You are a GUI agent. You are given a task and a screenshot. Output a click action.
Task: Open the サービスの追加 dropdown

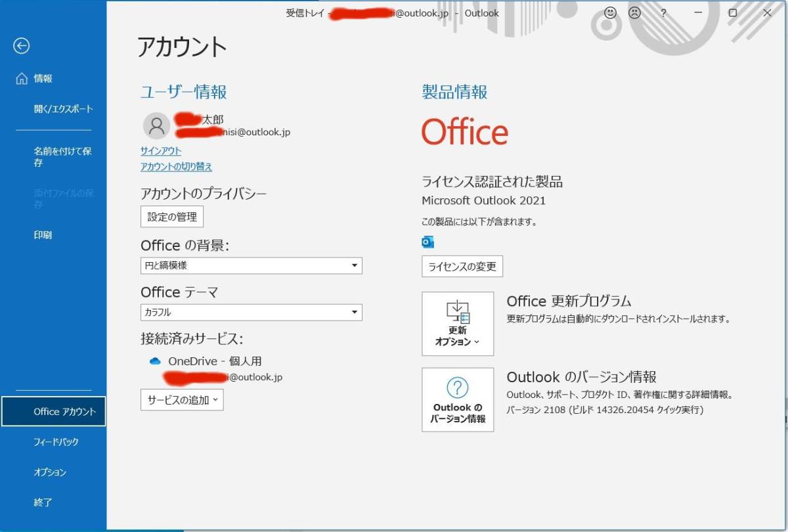[x=182, y=400]
